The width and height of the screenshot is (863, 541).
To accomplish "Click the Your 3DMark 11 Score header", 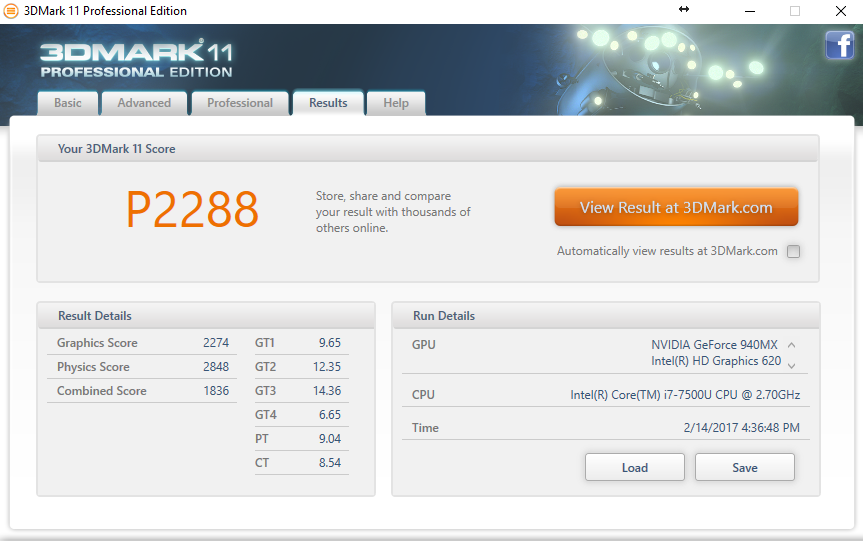I will pos(428,149).
